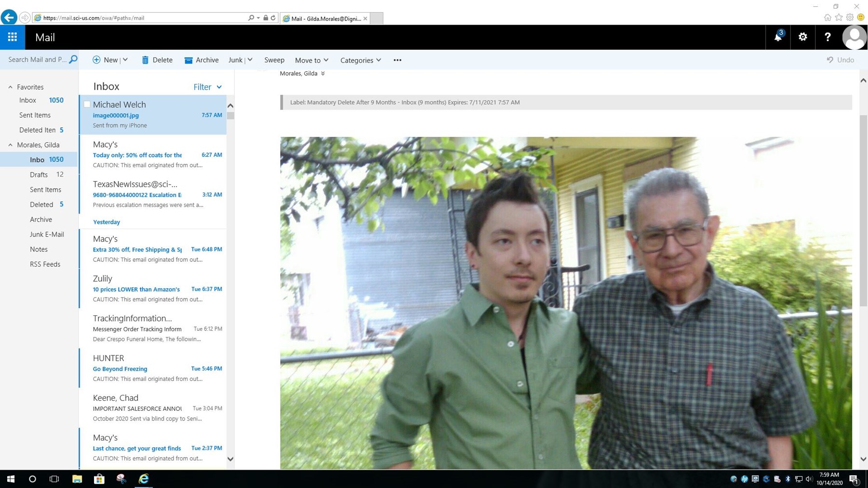Click the Sweep button
868x488 pixels.
(x=274, y=60)
